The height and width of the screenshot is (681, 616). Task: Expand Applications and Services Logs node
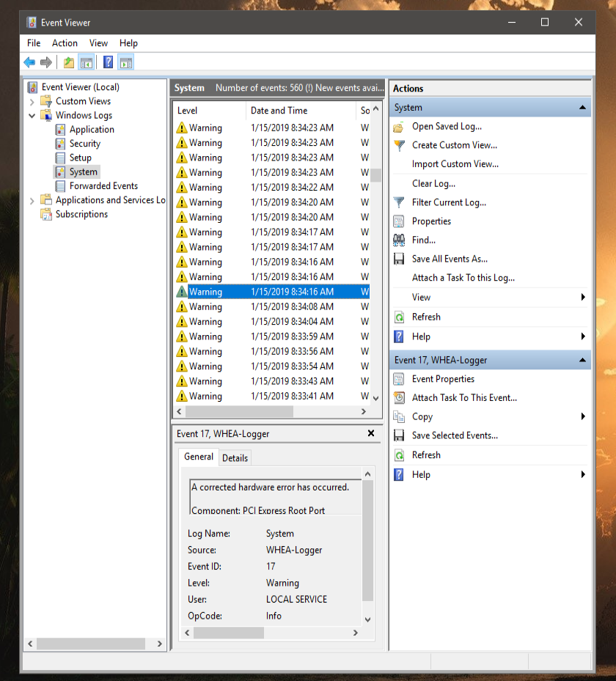pos(32,201)
